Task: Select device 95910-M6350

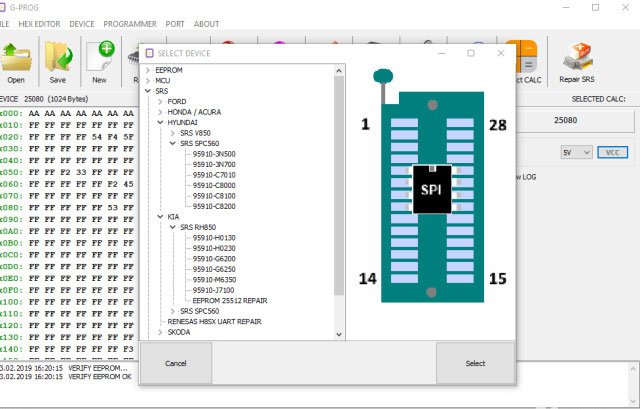Action: pyautogui.click(x=214, y=280)
